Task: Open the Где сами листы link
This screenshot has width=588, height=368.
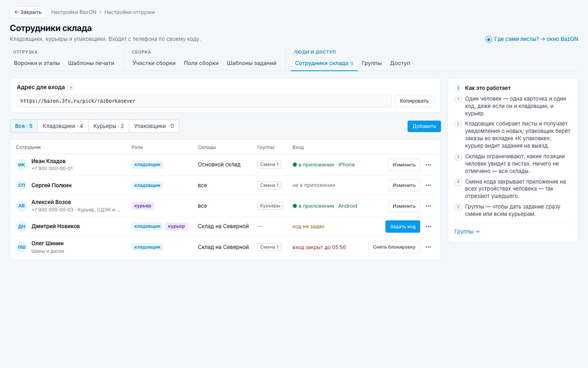Action: (x=532, y=39)
